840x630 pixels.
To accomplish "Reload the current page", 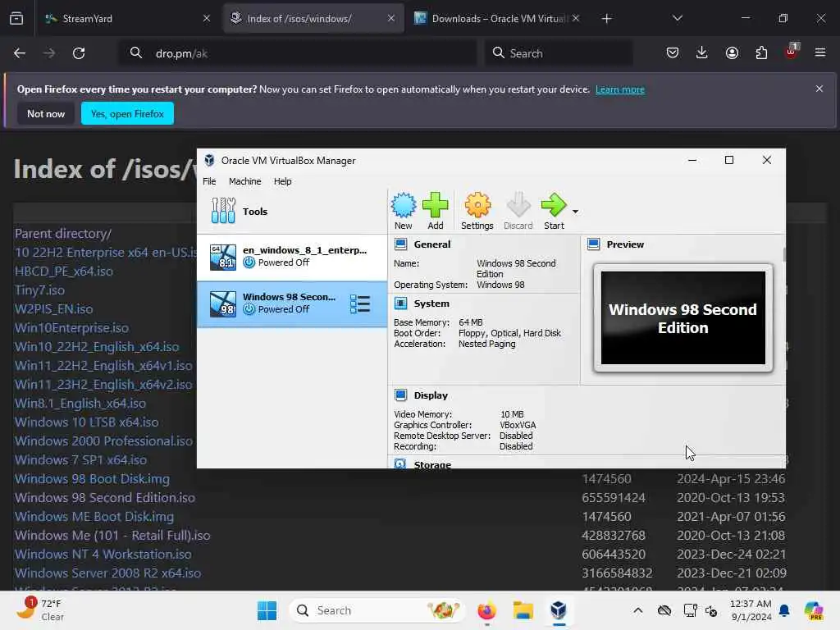I will pos(79,53).
